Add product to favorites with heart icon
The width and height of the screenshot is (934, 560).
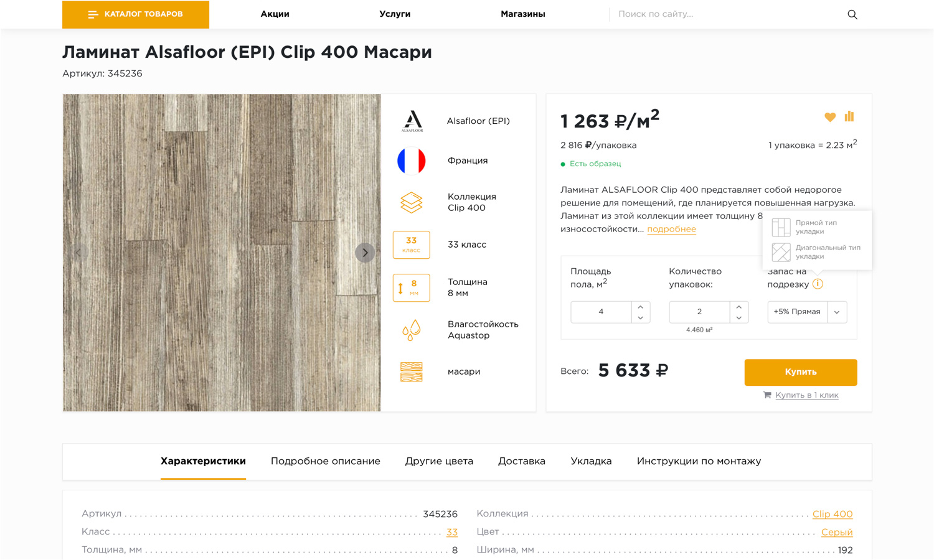point(829,117)
